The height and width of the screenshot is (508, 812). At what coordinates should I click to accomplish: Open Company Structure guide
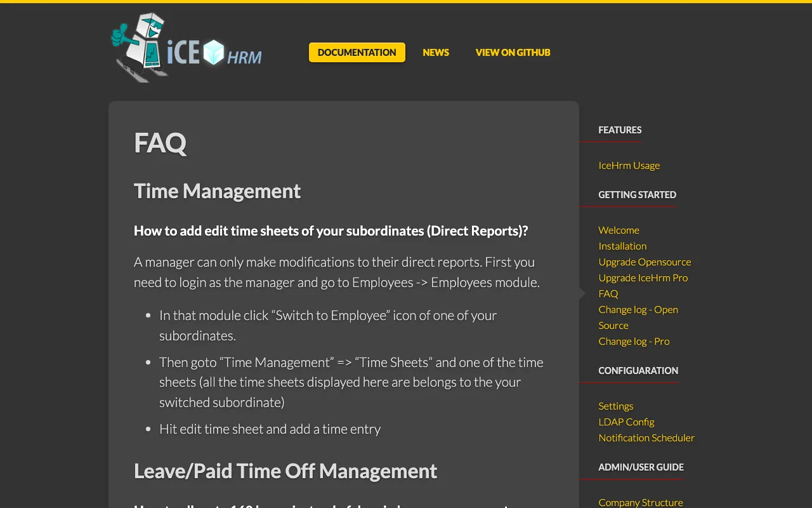(641, 502)
